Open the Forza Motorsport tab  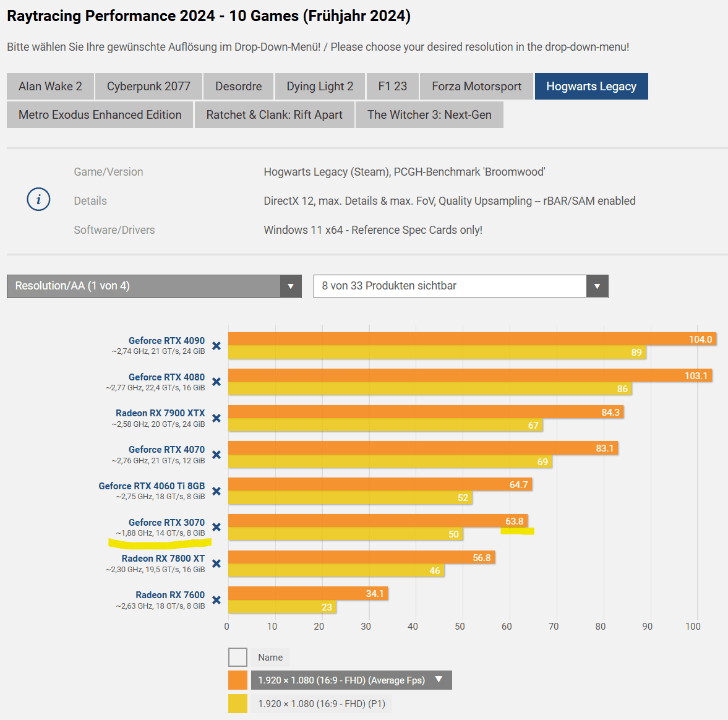point(476,87)
